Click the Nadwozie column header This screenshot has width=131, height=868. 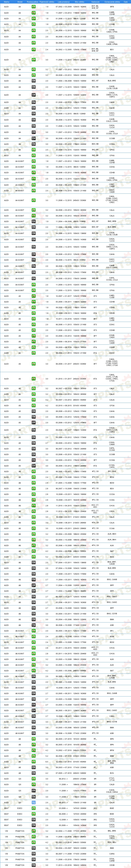95,2
